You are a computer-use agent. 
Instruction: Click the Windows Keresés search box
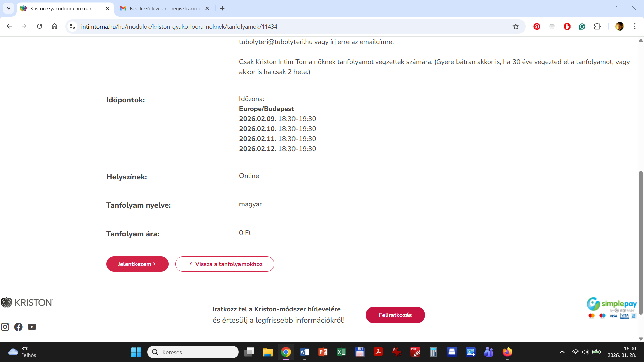(193, 352)
